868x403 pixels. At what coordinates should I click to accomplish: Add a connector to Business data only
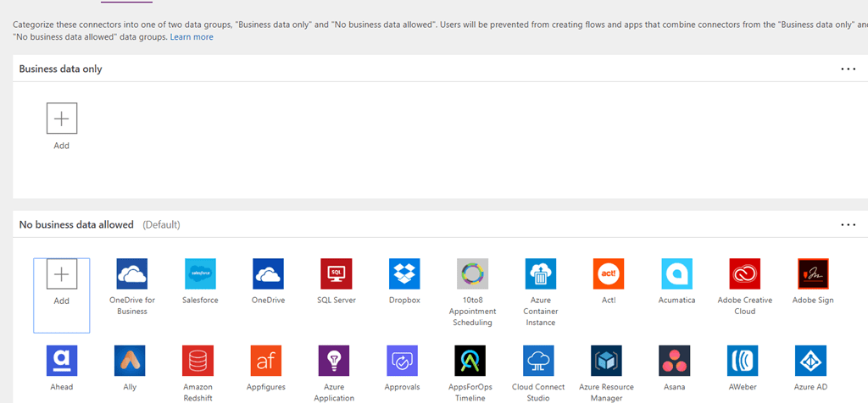[61, 119]
